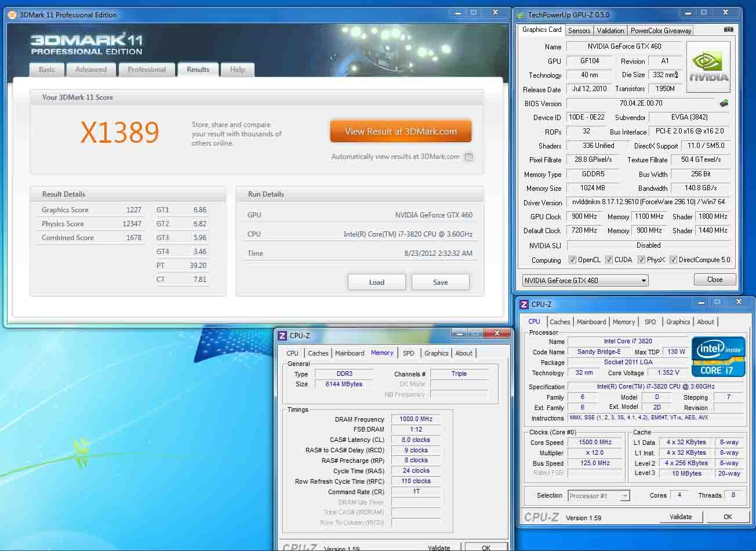Open About tab in CPU-Z Memory window
This screenshot has width=756, height=551.
pyautogui.click(x=464, y=353)
